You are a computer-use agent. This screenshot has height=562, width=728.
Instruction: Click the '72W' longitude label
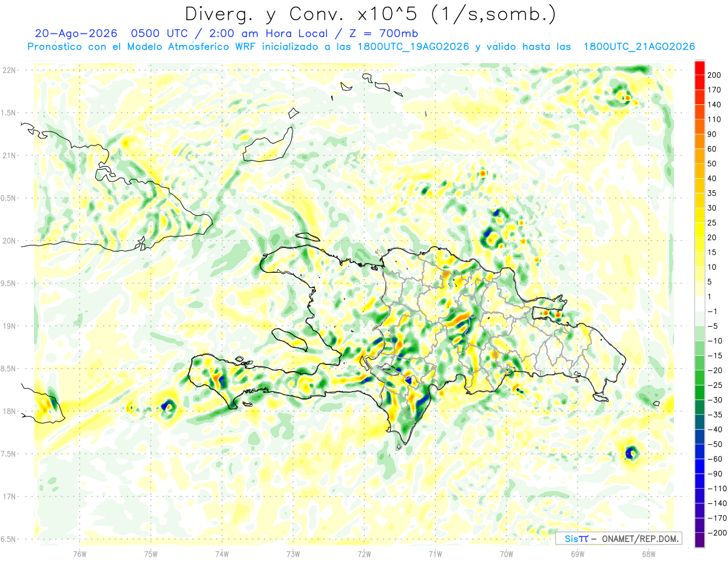365,554
